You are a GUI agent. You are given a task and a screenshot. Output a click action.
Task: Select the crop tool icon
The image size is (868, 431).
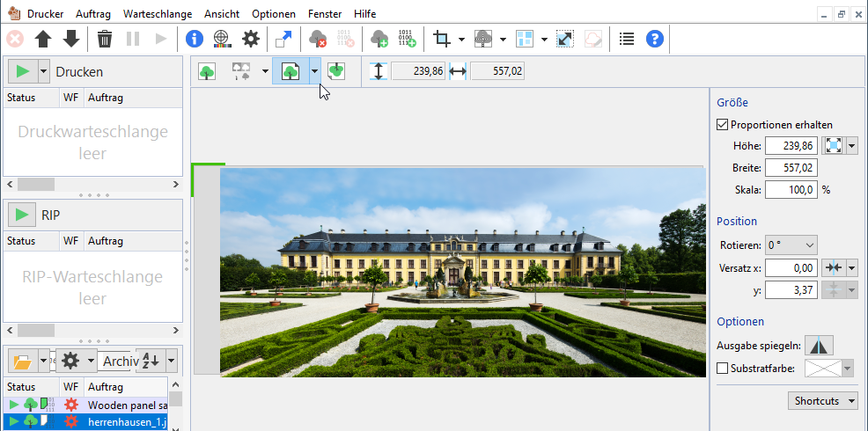pyautogui.click(x=442, y=39)
